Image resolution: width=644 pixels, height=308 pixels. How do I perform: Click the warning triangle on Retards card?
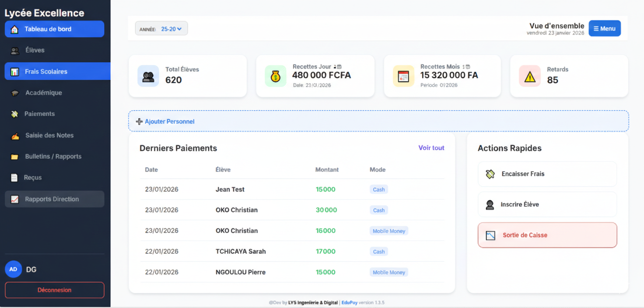coord(530,76)
